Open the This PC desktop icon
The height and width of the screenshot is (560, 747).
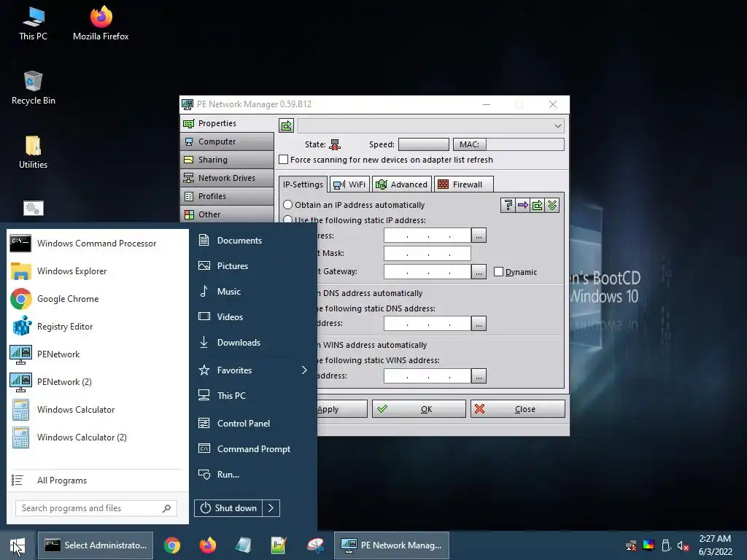pyautogui.click(x=33, y=24)
